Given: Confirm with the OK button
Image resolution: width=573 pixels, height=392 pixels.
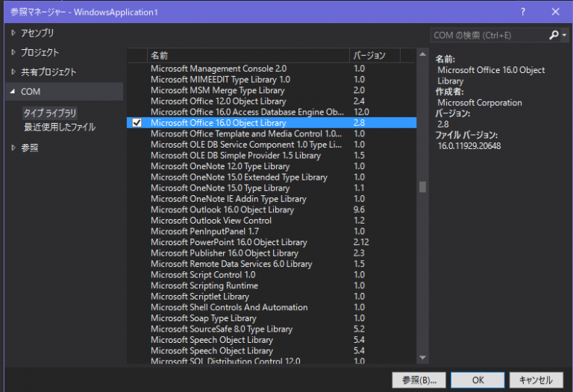Looking at the screenshot, I should click(477, 379).
